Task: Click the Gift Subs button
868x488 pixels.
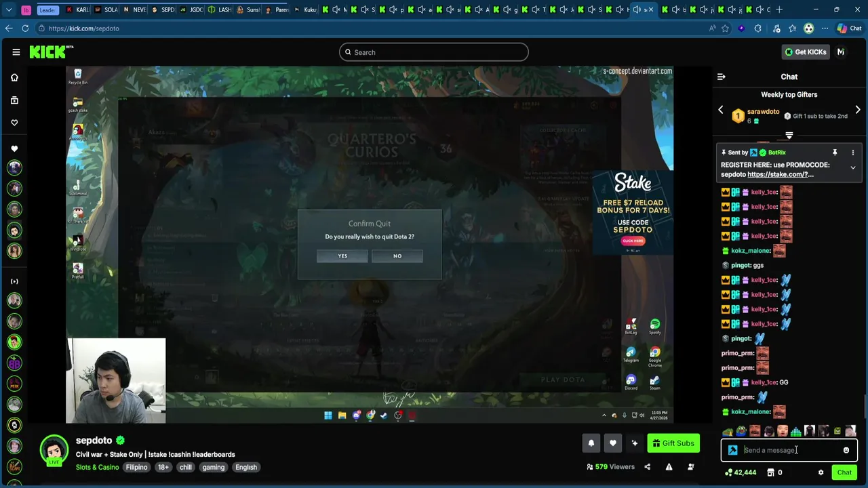Action: 673,443
